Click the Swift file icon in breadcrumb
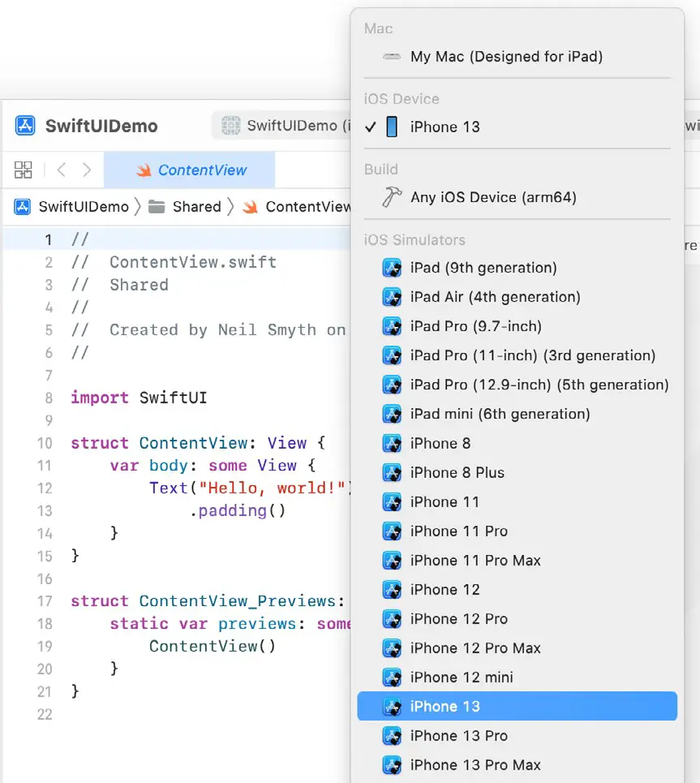This screenshot has width=700, height=783. click(250, 206)
